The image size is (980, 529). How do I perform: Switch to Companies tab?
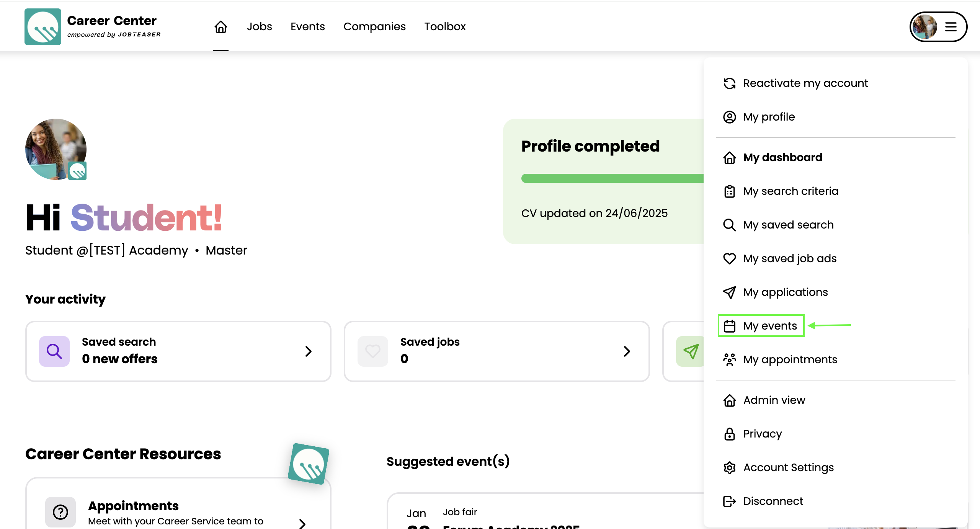pos(374,27)
